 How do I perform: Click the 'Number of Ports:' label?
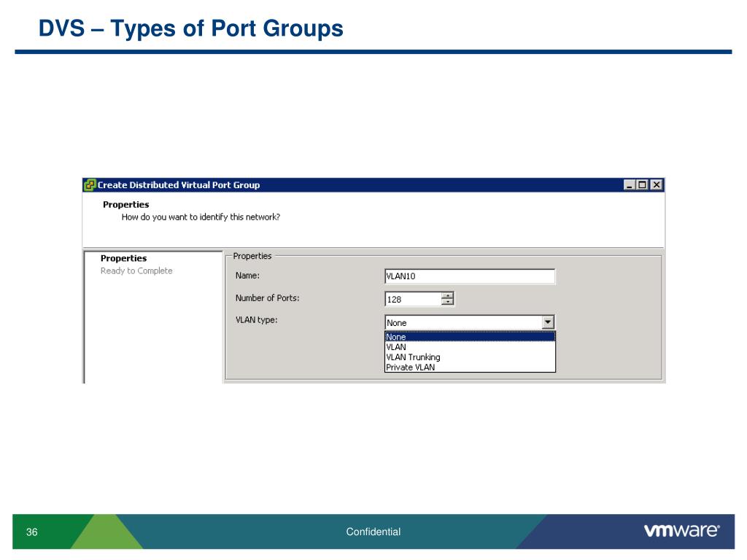[x=267, y=297]
